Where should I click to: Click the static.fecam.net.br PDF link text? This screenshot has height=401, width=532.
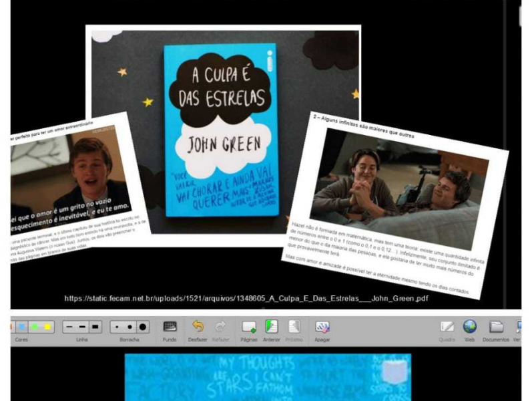pos(246,298)
